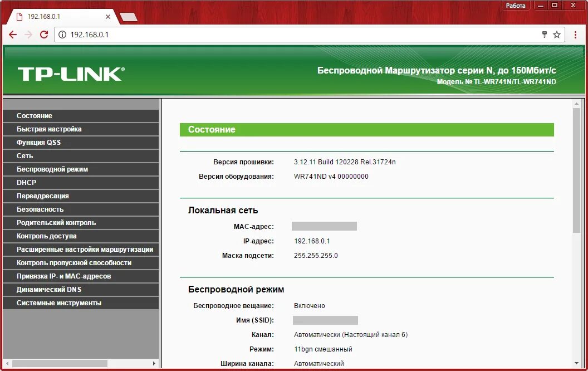
Task: Close the 192.168.0.1 tab
Action: [x=108, y=17]
